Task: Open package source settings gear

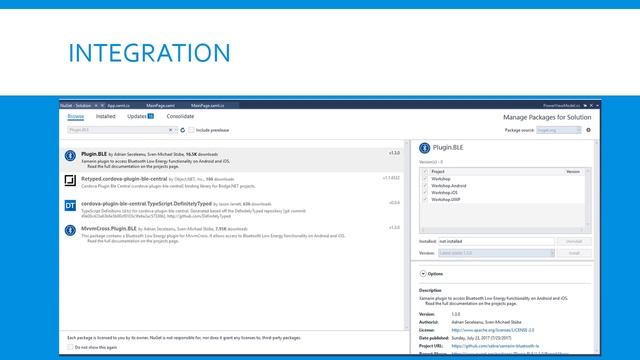Action: pyautogui.click(x=588, y=130)
